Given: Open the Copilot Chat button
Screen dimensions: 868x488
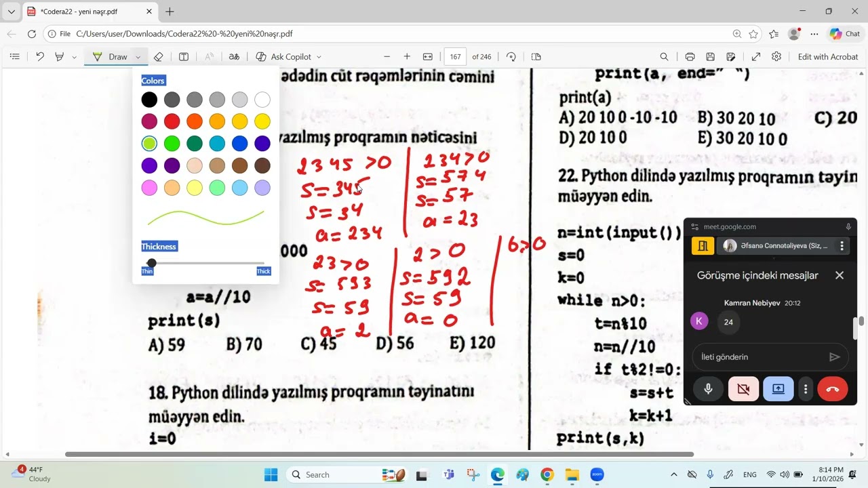Looking at the screenshot, I should (844, 34).
